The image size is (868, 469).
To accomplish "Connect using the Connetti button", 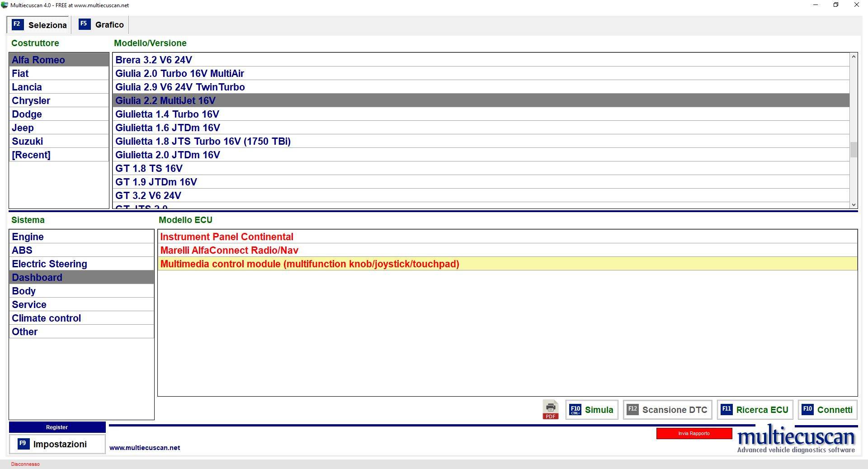I will point(827,410).
